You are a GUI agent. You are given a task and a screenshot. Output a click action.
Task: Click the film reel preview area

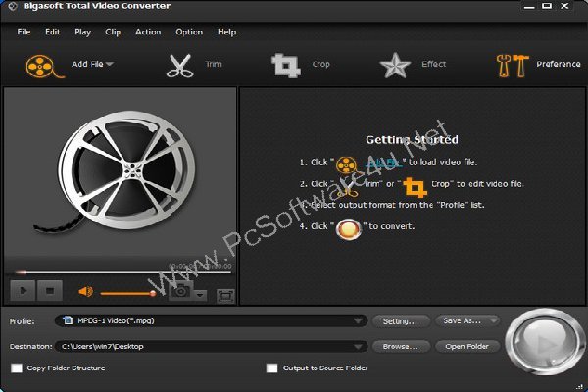pos(120,173)
